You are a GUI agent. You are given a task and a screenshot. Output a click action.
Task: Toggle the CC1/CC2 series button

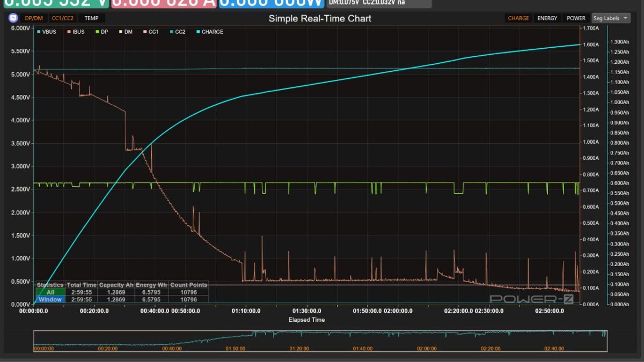pos(63,18)
